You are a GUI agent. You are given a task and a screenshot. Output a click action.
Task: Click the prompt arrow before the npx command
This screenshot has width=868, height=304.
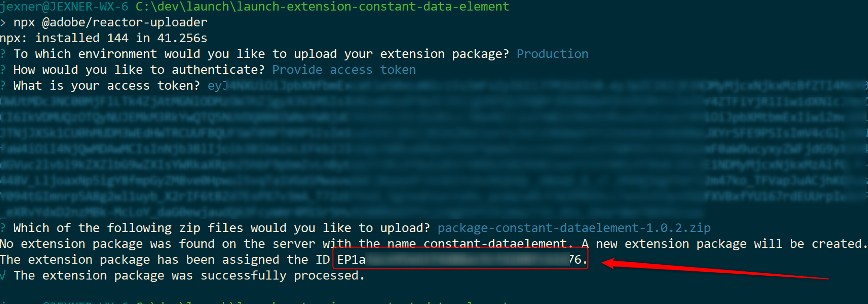tap(3, 23)
